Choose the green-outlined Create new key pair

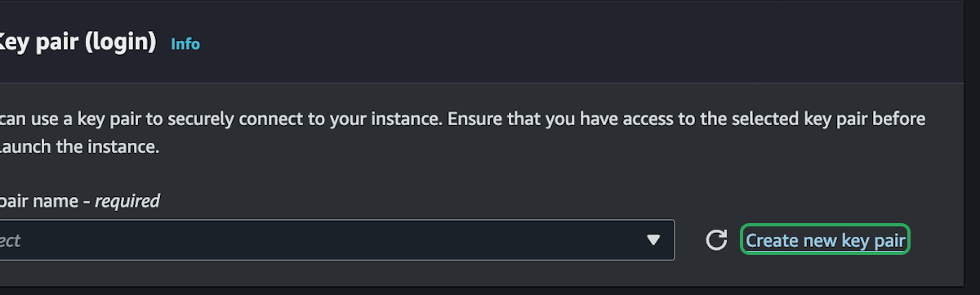[826, 240]
